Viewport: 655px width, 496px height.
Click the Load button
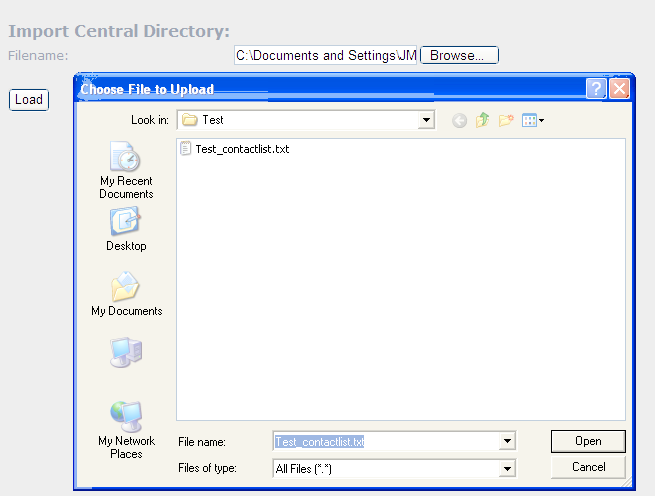coord(29,100)
